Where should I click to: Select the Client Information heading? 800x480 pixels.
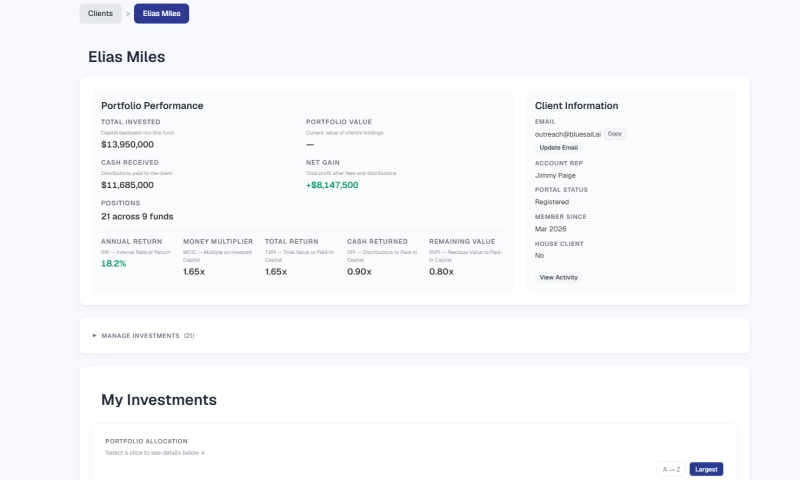(x=577, y=106)
